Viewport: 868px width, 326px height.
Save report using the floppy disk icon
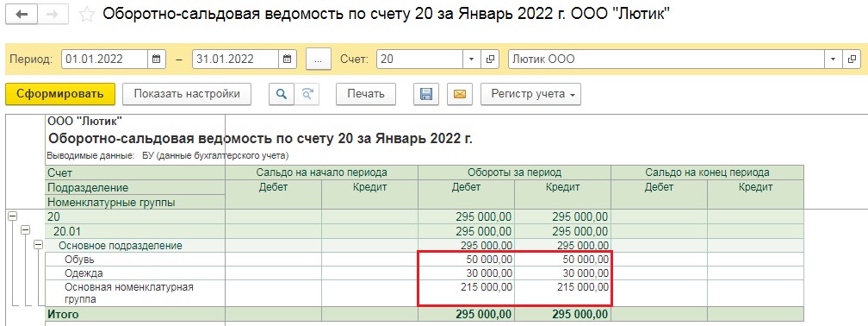(x=425, y=94)
